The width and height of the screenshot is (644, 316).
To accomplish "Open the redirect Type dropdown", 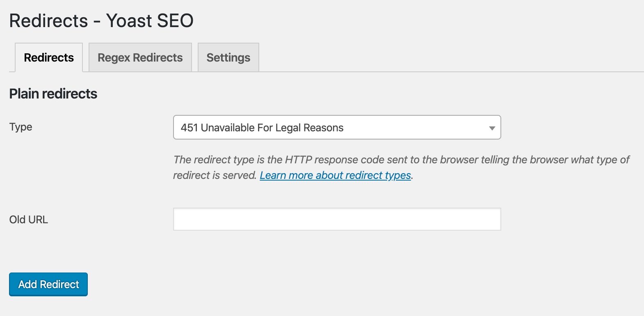I will [x=336, y=128].
